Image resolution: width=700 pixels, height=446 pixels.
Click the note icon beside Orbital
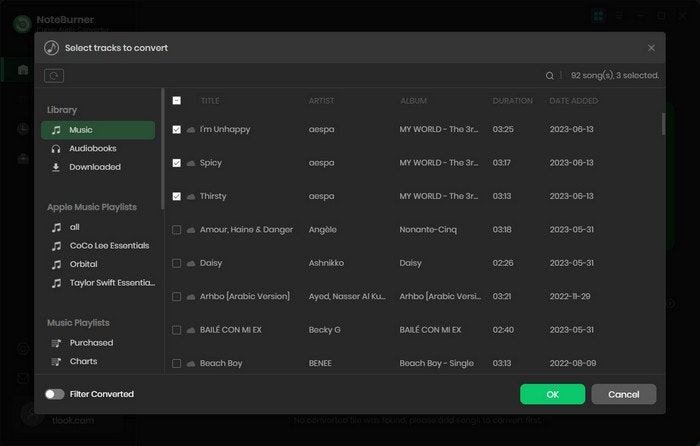pos(56,264)
